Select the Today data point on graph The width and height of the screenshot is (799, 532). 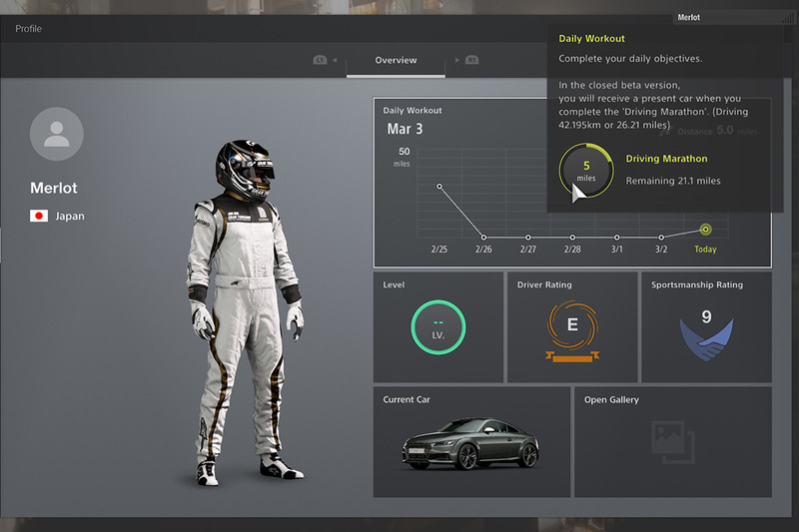(x=706, y=229)
